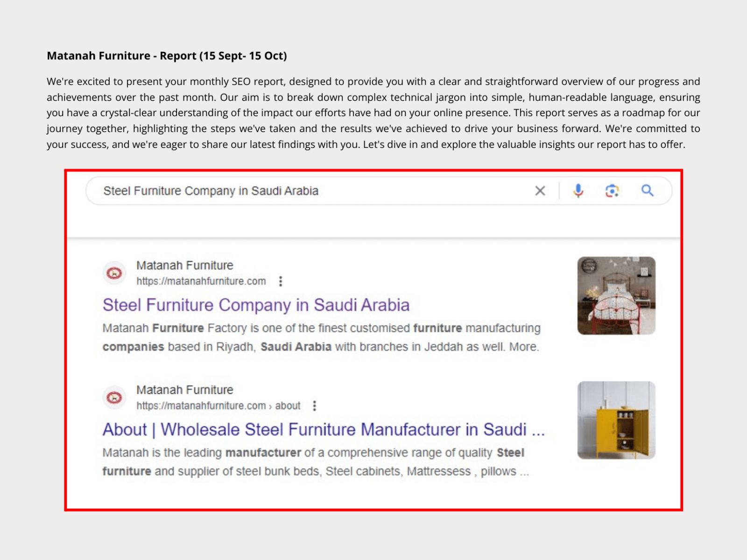747x560 pixels.
Task: Click snippet starting 'Matanah is the leading manufacturer'
Action: [316, 462]
